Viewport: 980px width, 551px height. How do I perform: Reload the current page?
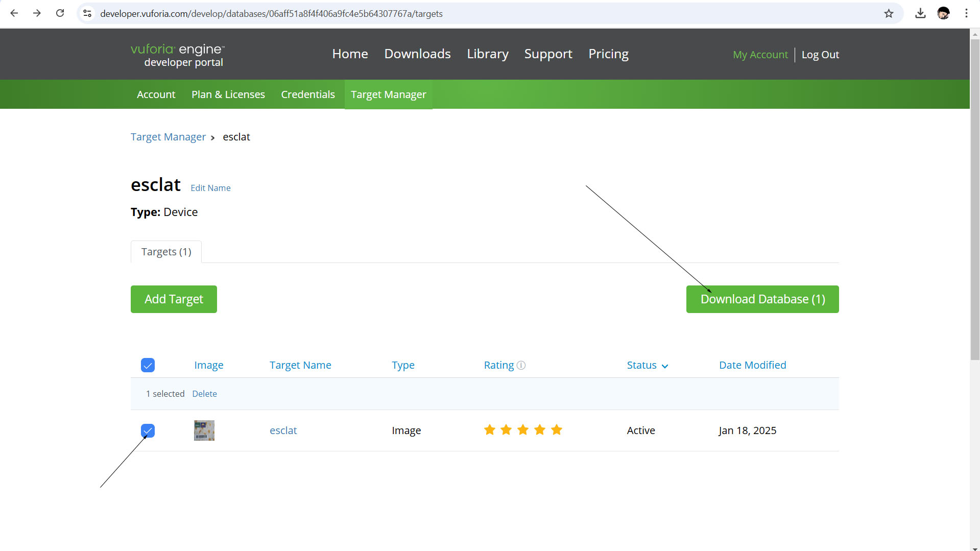click(60, 13)
